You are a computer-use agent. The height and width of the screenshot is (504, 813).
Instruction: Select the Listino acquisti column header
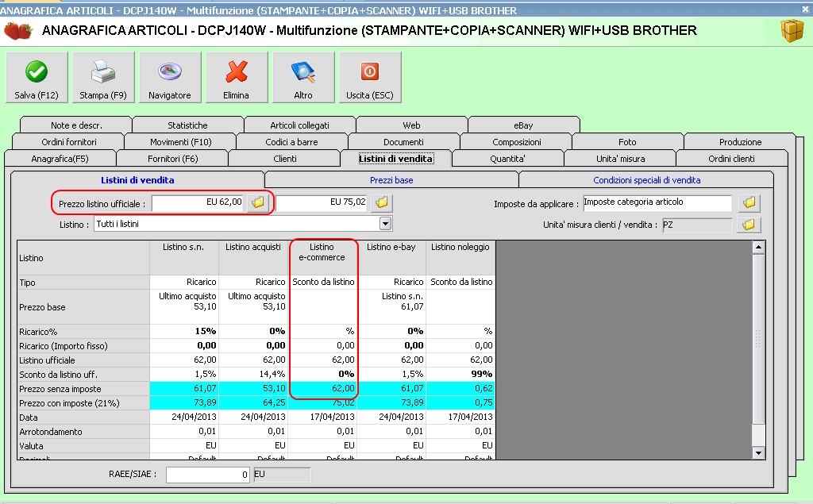click(253, 257)
